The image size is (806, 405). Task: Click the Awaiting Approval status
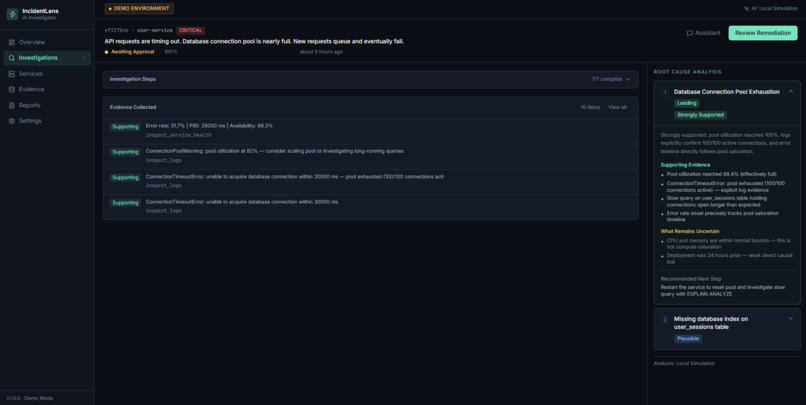tap(130, 52)
